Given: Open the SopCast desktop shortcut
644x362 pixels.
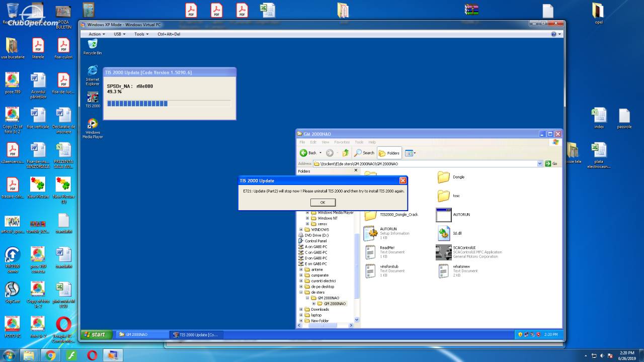Looking at the screenshot, I should [13, 292].
